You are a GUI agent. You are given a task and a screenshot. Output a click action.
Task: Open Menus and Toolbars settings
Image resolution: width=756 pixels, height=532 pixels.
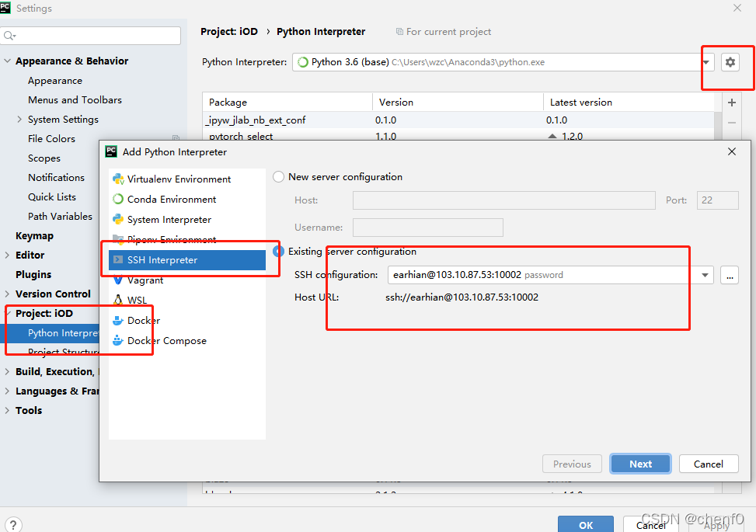[75, 99]
